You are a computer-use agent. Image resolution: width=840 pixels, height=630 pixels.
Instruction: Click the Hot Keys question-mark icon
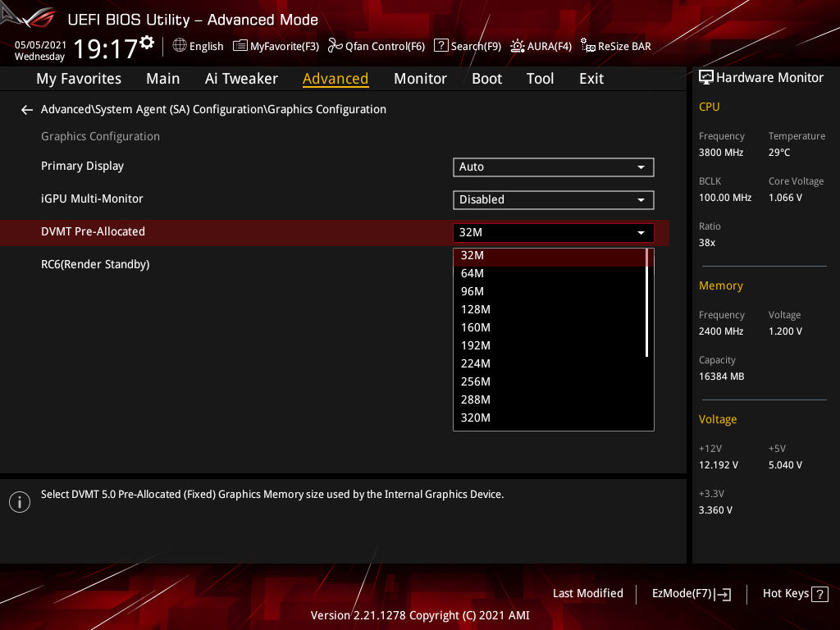819,594
